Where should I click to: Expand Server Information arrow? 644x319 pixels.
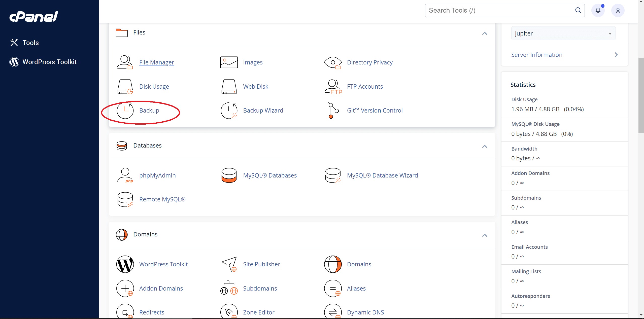[x=616, y=55]
